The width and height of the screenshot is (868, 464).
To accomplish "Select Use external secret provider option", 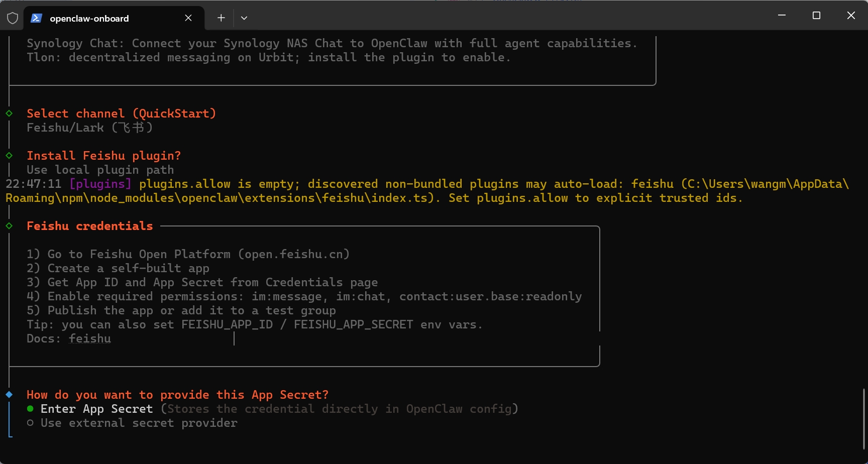I will pyautogui.click(x=139, y=423).
